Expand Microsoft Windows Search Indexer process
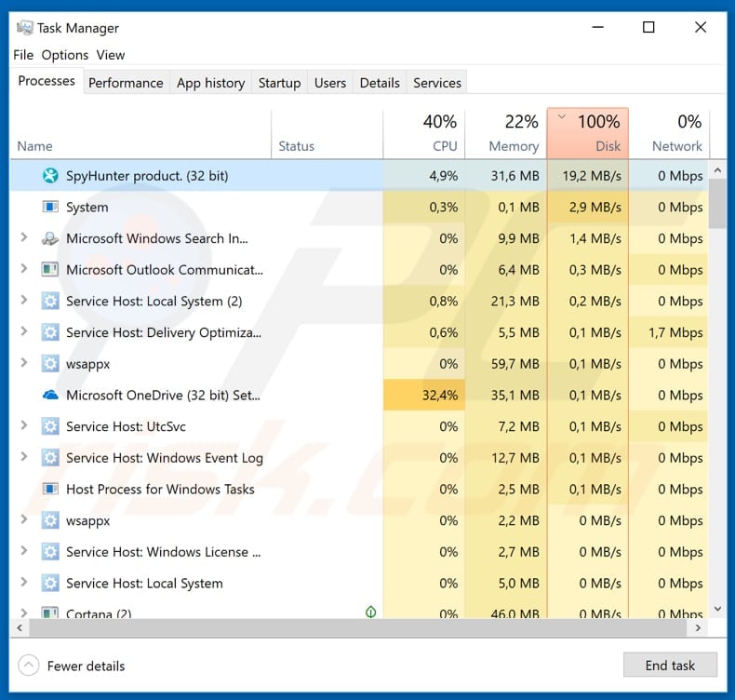The height and width of the screenshot is (700, 735). pyautogui.click(x=24, y=237)
